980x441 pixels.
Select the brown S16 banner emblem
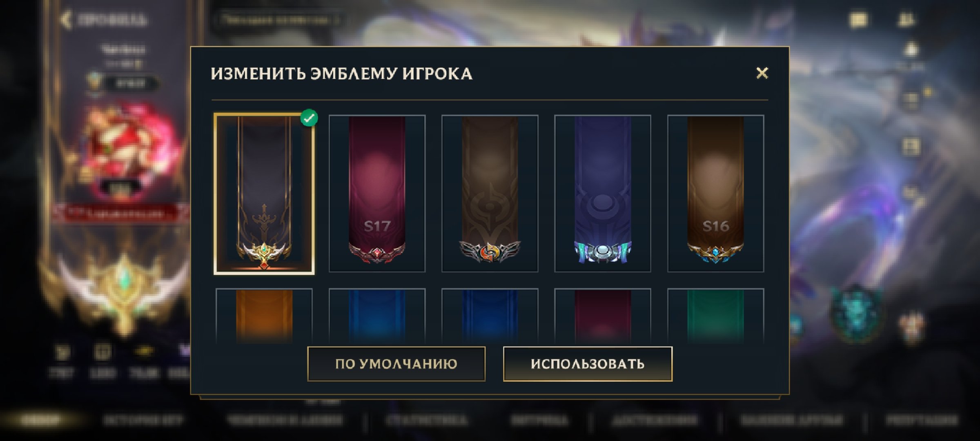click(x=715, y=193)
